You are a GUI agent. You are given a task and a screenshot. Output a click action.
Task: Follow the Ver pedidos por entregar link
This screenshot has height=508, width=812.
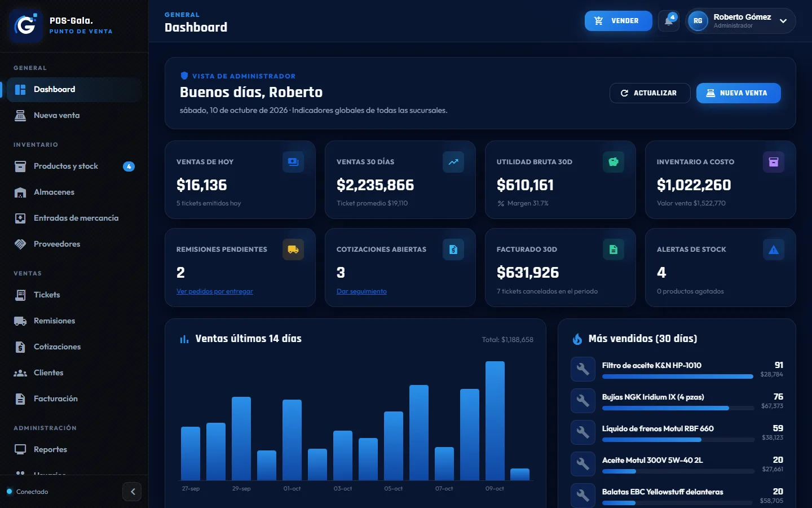point(215,291)
